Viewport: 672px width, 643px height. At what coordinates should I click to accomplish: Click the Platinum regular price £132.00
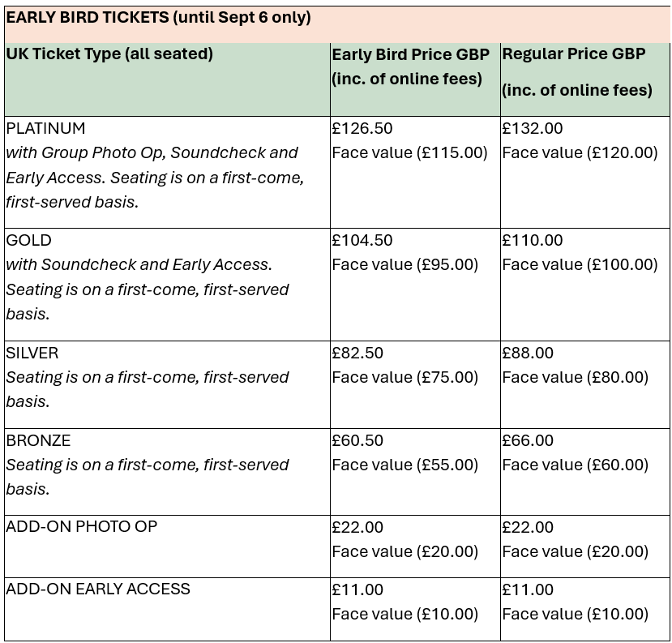(x=533, y=128)
